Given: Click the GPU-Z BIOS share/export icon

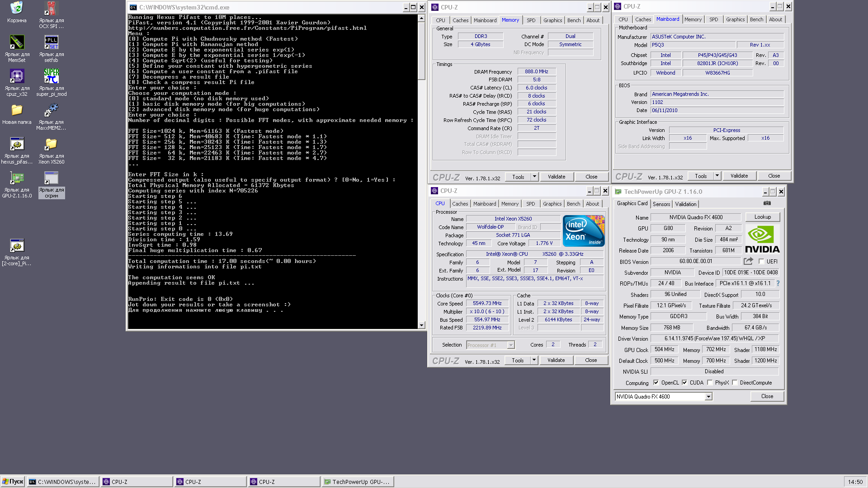Looking at the screenshot, I should 748,261.
